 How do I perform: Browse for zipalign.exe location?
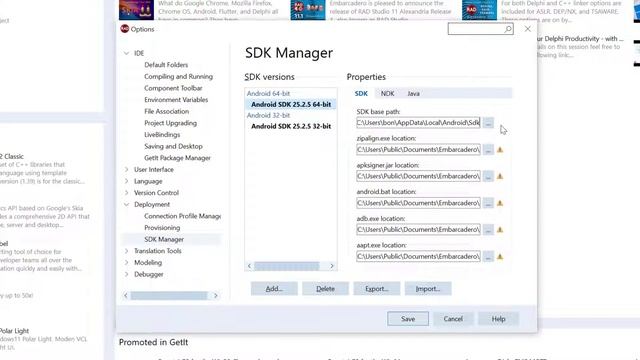(x=488, y=150)
